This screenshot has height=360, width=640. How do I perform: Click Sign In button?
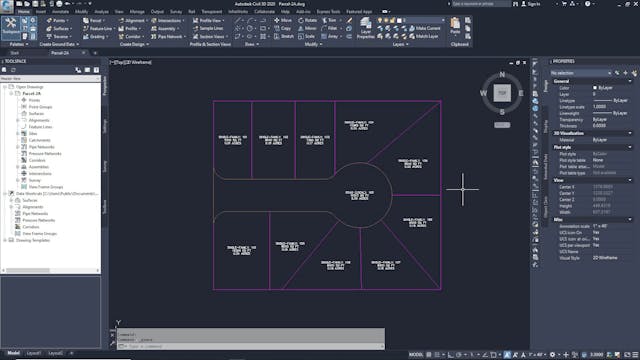pyautogui.click(x=531, y=4)
